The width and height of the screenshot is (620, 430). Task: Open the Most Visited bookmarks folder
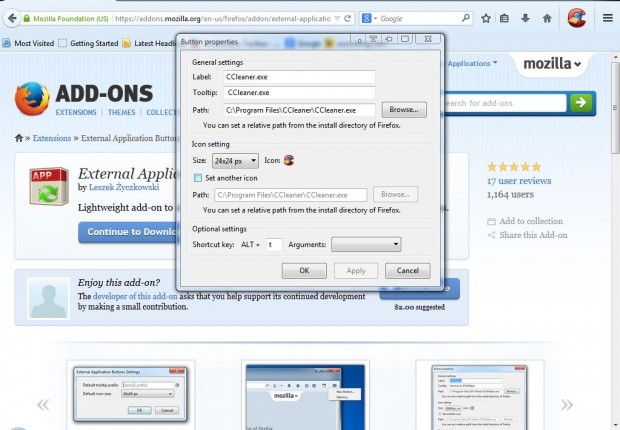[x=28, y=43]
